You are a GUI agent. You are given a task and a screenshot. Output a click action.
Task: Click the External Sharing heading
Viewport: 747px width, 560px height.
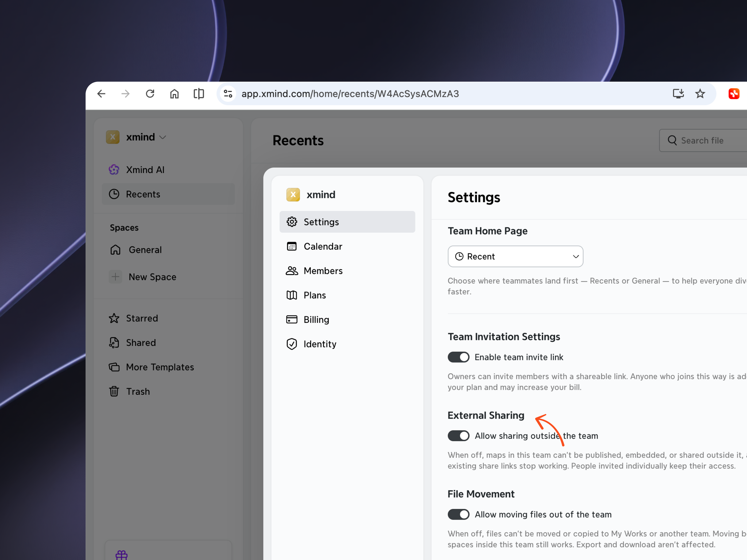[486, 415]
